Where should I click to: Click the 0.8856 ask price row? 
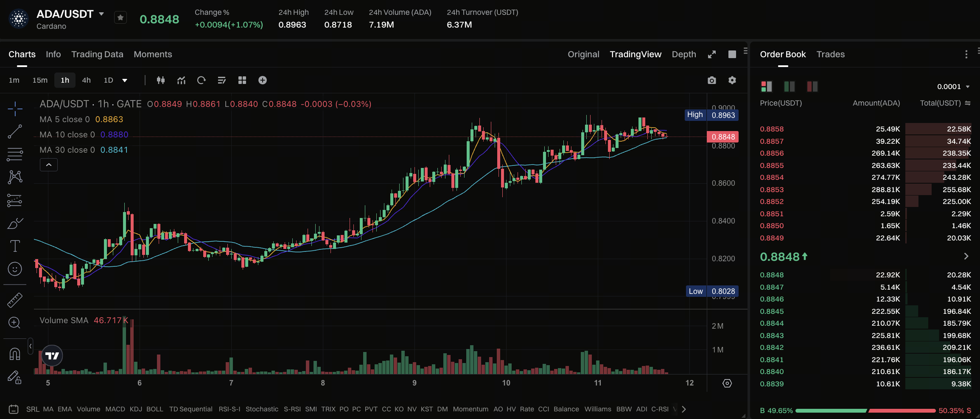pos(865,153)
